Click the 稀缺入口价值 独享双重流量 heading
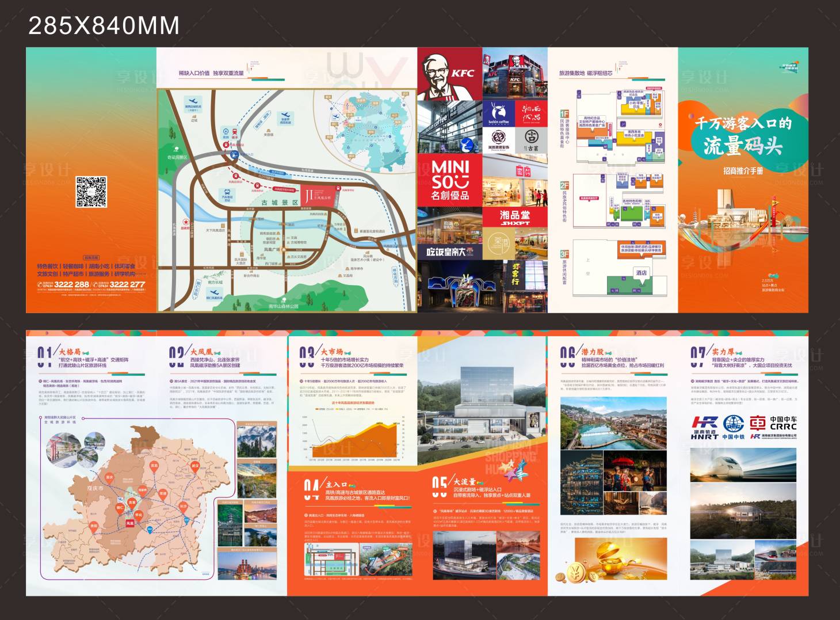Screen dimensions: 840x620 tap(211, 74)
